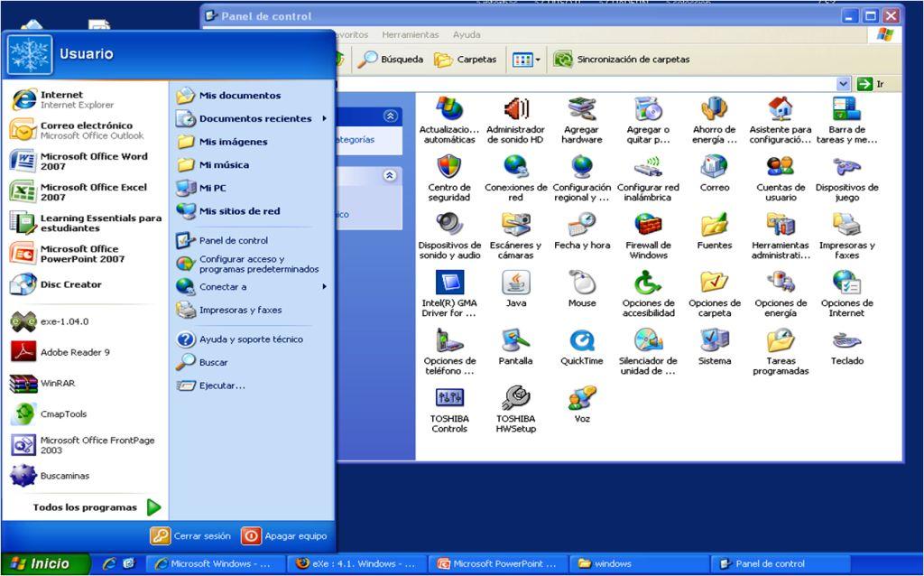Open the Java configuration panel

(x=516, y=287)
